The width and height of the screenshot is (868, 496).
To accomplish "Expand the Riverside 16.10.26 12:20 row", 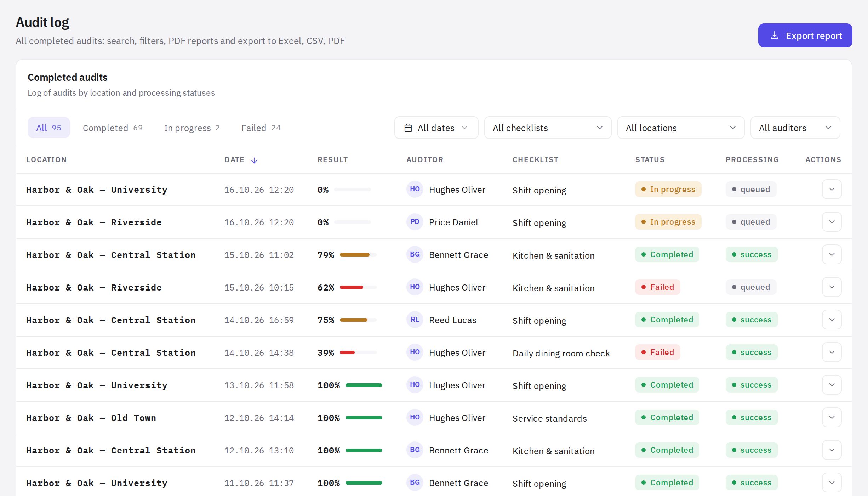I will coord(832,222).
